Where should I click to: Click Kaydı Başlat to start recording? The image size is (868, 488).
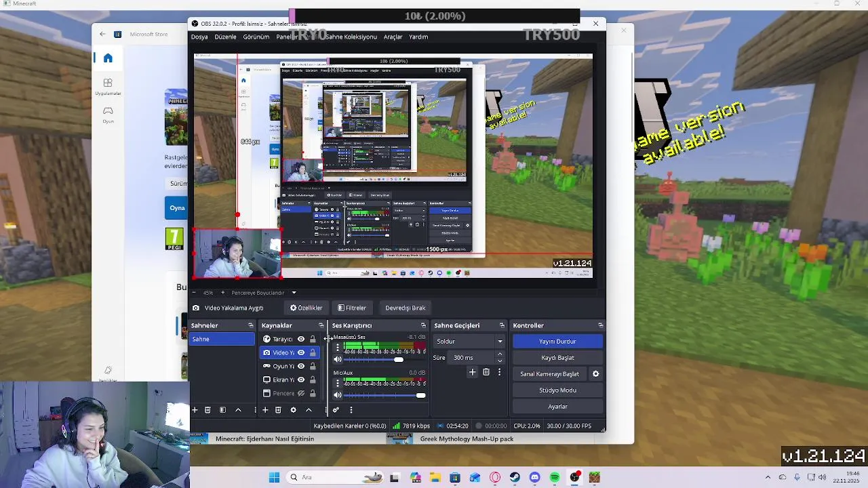click(557, 358)
